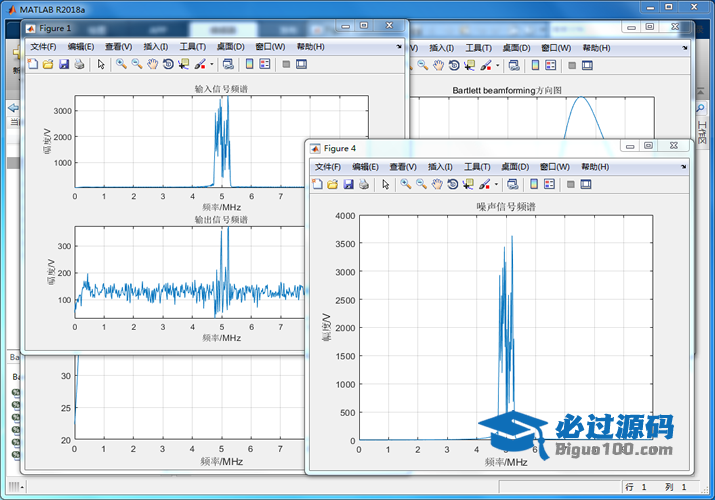
Task: Open 帮助(H) menu in background figure
Action: [x=597, y=47]
